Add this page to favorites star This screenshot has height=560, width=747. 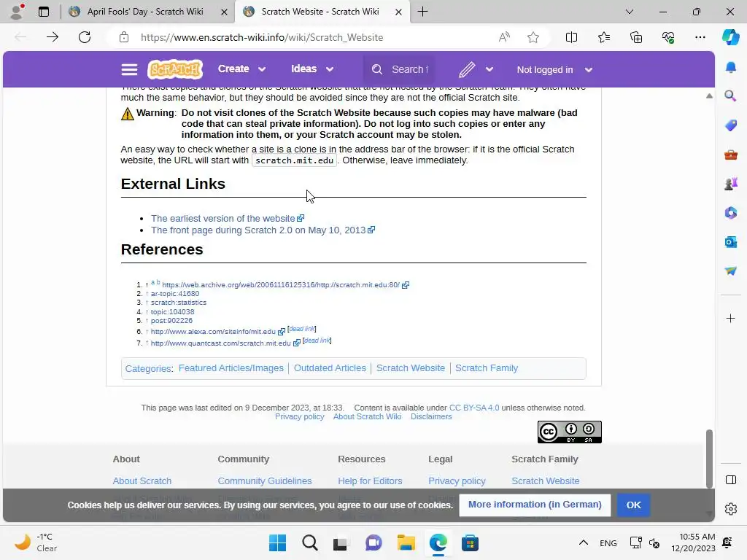coord(533,37)
